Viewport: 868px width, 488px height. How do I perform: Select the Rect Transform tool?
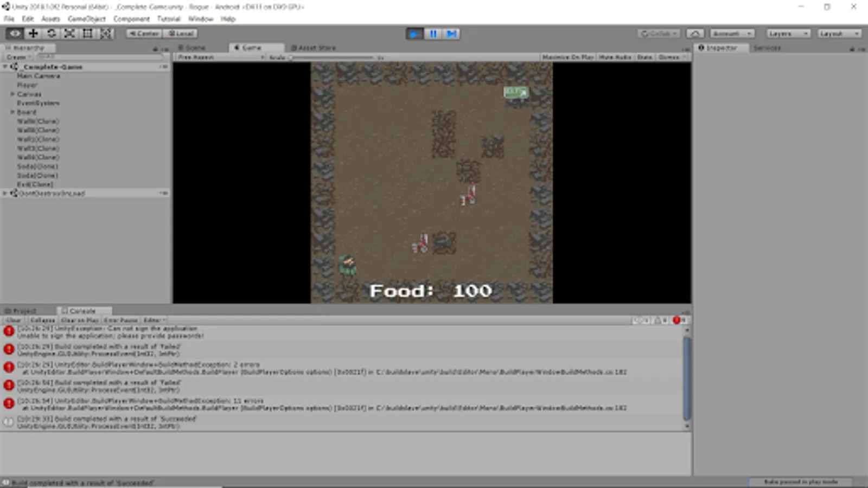pyautogui.click(x=87, y=33)
